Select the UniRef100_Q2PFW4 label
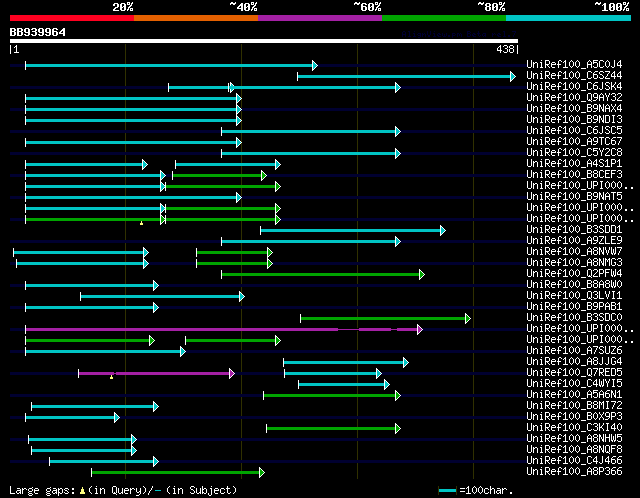The width and height of the screenshot is (640, 498). (574, 274)
